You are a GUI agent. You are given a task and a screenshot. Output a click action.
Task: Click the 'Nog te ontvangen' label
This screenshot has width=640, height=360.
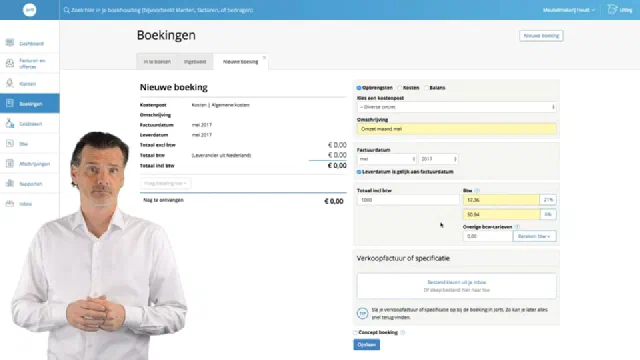pyautogui.click(x=163, y=200)
